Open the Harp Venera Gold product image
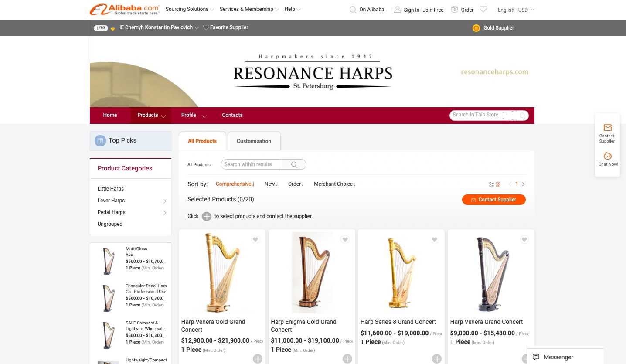Viewport: 626px width, 364px height. point(222,272)
